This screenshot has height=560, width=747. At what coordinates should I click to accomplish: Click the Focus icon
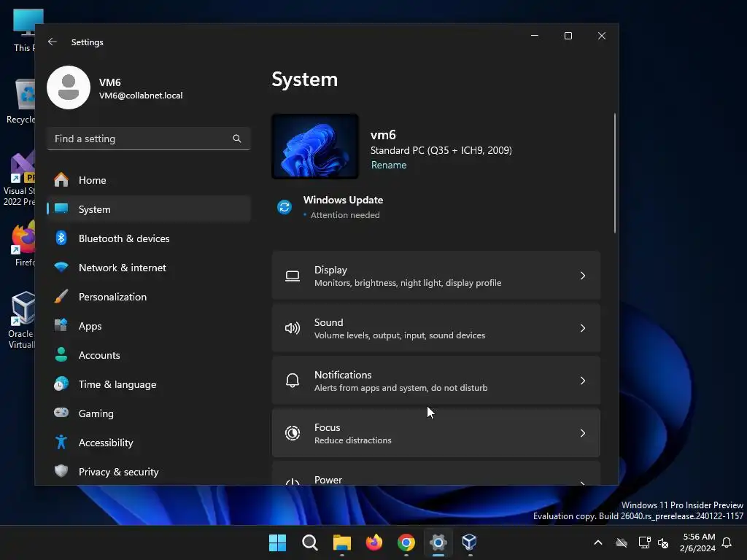pyautogui.click(x=293, y=433)
